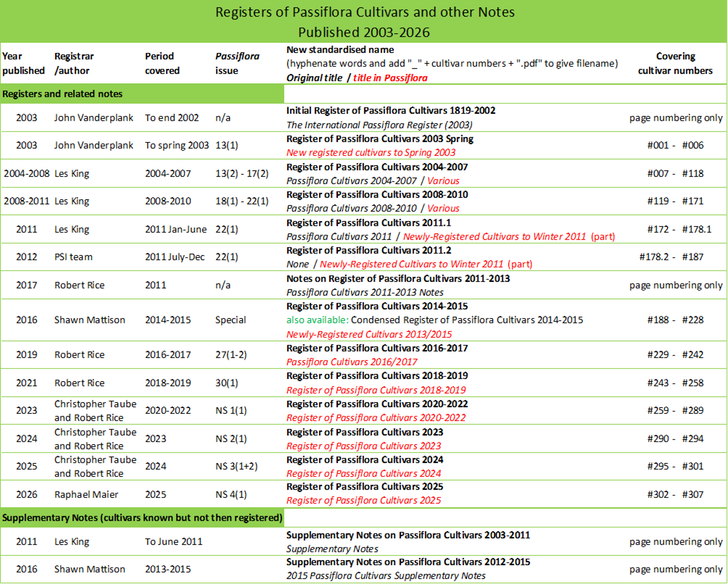
Task: Open Register of Passiflora Cultivars 2011.2
Action: click(x=368, y=251)
